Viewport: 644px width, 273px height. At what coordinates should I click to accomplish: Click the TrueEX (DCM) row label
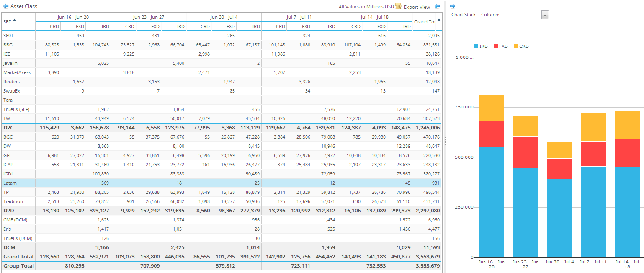(18, 238)
